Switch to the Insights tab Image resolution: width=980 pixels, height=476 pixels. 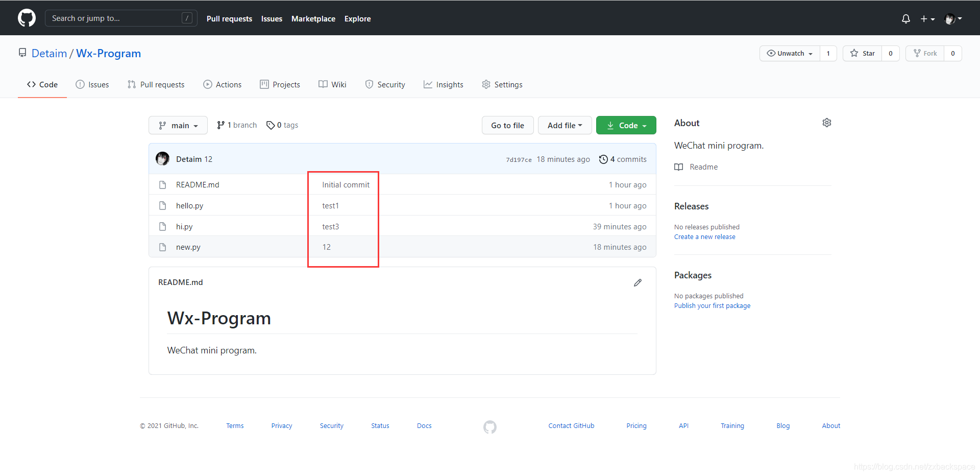[x=444, y=85]
